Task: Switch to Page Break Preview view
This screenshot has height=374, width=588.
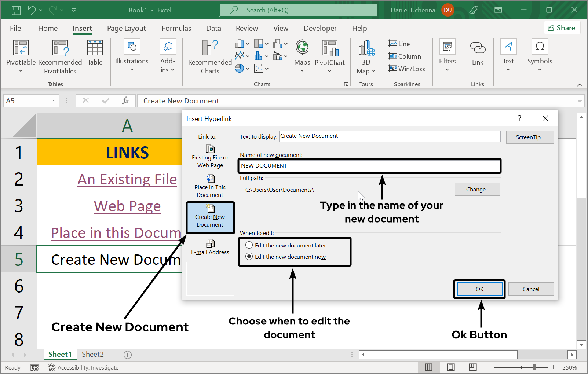Action: pyautogui.click(x=472, y=367)
